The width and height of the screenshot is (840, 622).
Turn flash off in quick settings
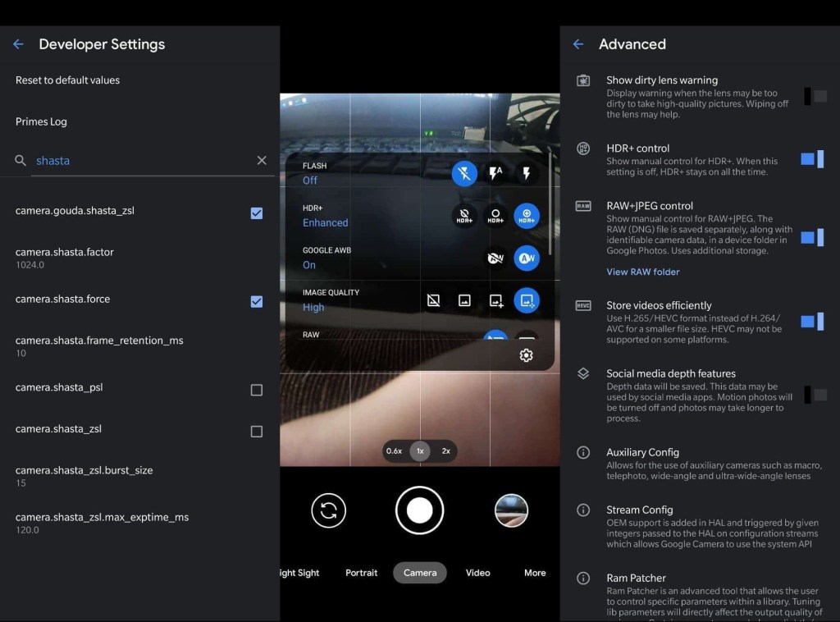tap(464, 173)
